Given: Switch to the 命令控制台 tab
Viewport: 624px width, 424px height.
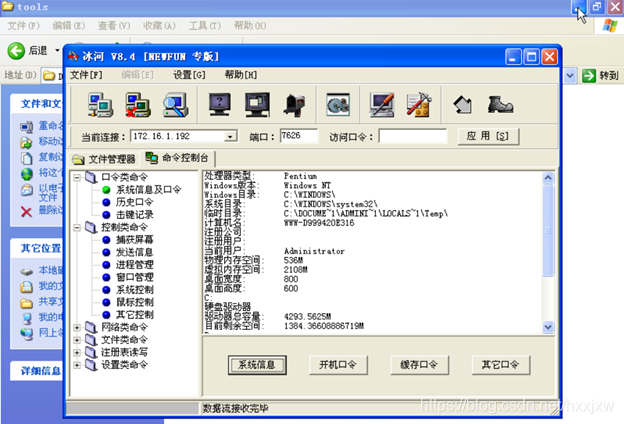Looking at the screenshot, I should pyautogui.click(x=177, y=158).
